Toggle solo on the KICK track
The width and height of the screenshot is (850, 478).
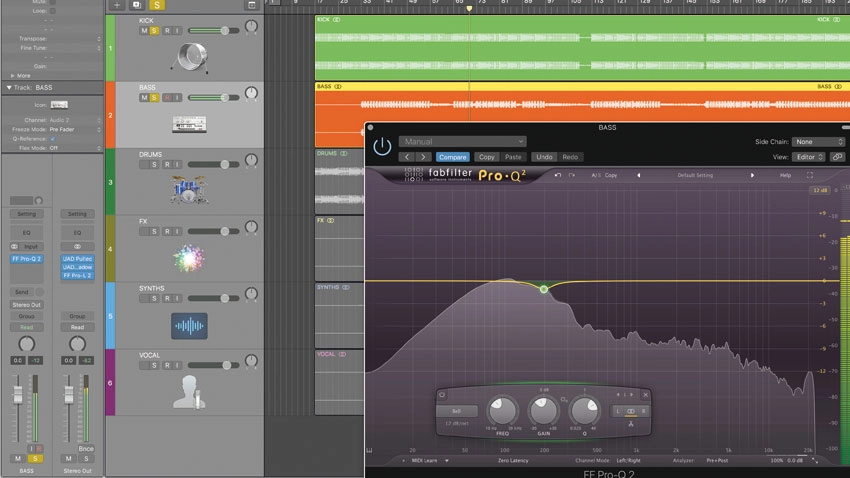(154, 31)
